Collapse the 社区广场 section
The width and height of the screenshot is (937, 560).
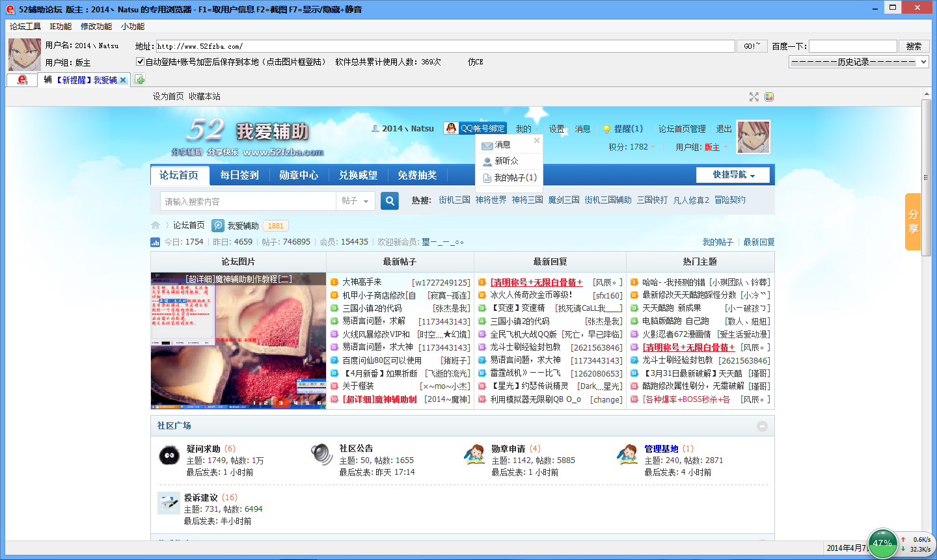[762, 426]
